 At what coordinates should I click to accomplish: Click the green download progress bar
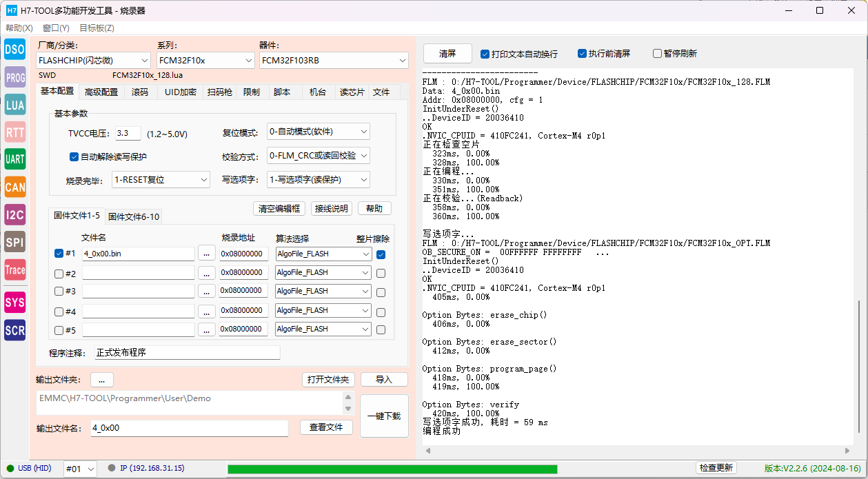pyautogui.click(x=392, y=469)
